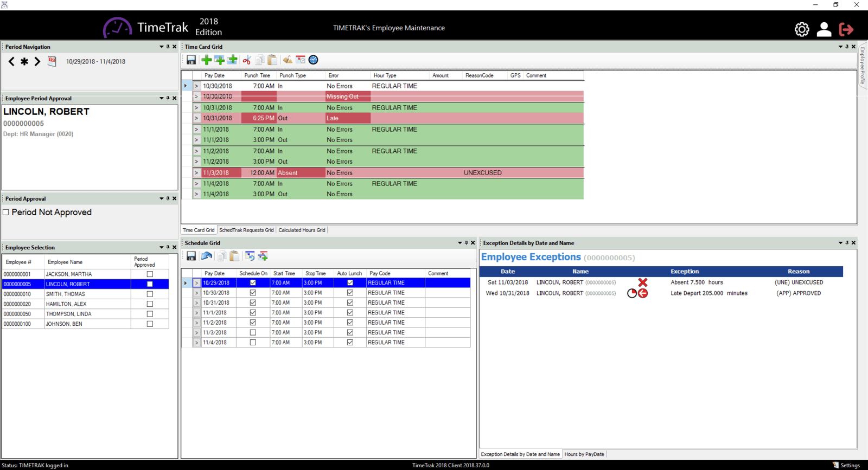Image resolution: width=868 pixels, height=470 pixels.
Task: Uncheck Auto Lunch for 11/1/2018 schedule
Action: click(350, 313)
